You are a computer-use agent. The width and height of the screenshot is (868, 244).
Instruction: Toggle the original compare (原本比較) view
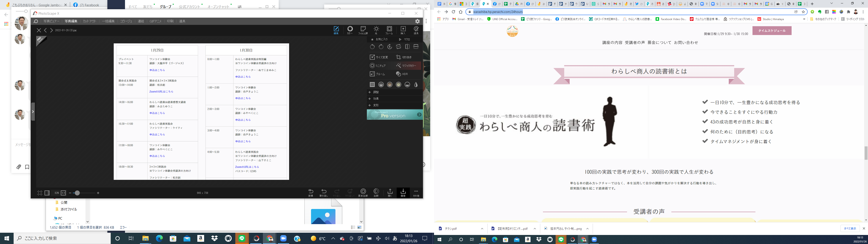tap(363, 192)
